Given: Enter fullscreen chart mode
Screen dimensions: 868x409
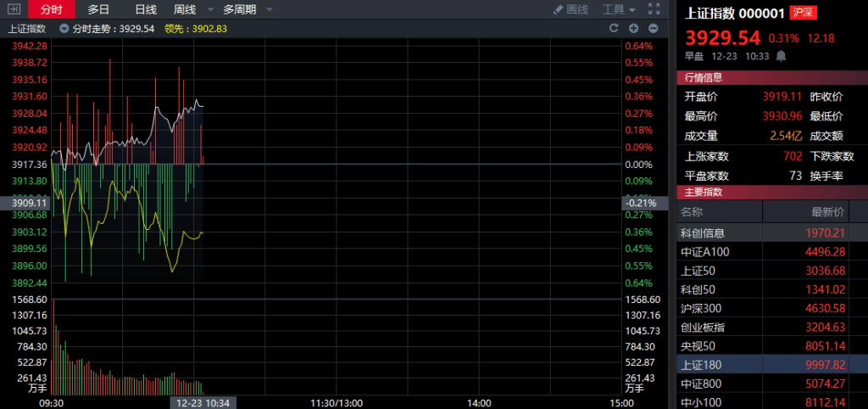Looking at the screenshot, I should [x=654, y=9].
